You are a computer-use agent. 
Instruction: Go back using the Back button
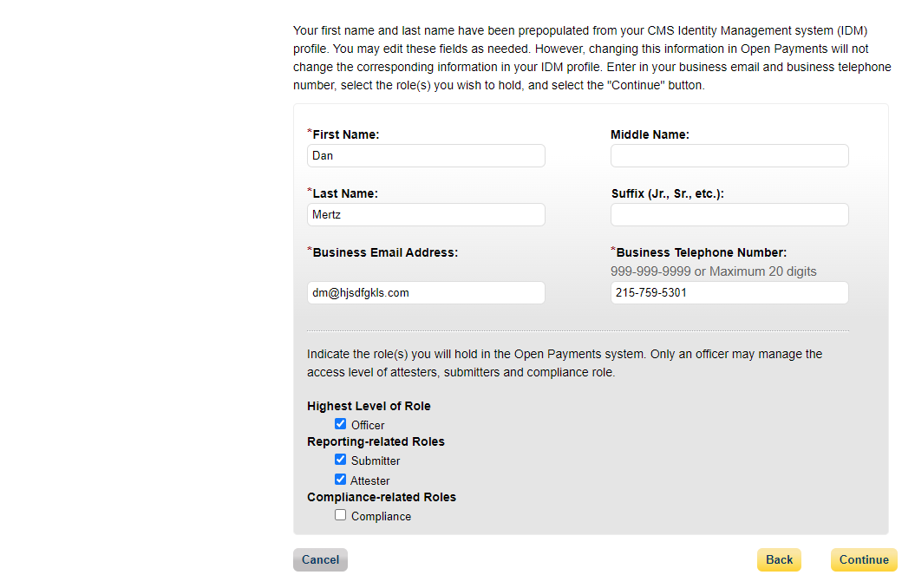[779, 560]
